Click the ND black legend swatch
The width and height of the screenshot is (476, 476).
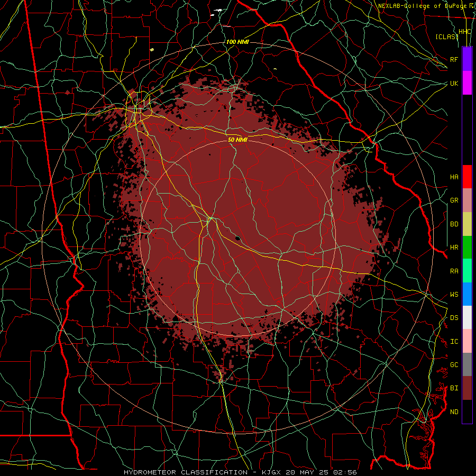coord(467,411)
